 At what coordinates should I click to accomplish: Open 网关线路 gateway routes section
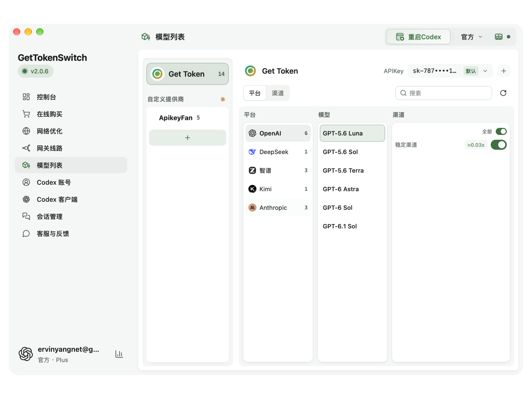point(71,148)
